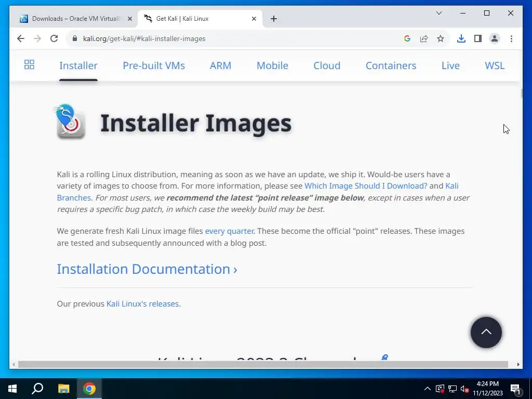Follow the 'every quarter' link
532x399 pixels.
pos(229,231)
